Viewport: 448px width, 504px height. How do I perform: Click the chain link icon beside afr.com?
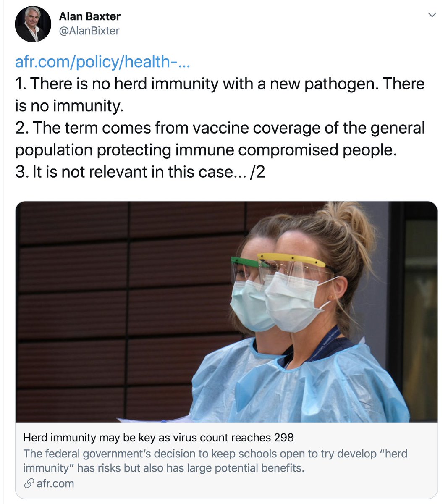tap(29, 483)
